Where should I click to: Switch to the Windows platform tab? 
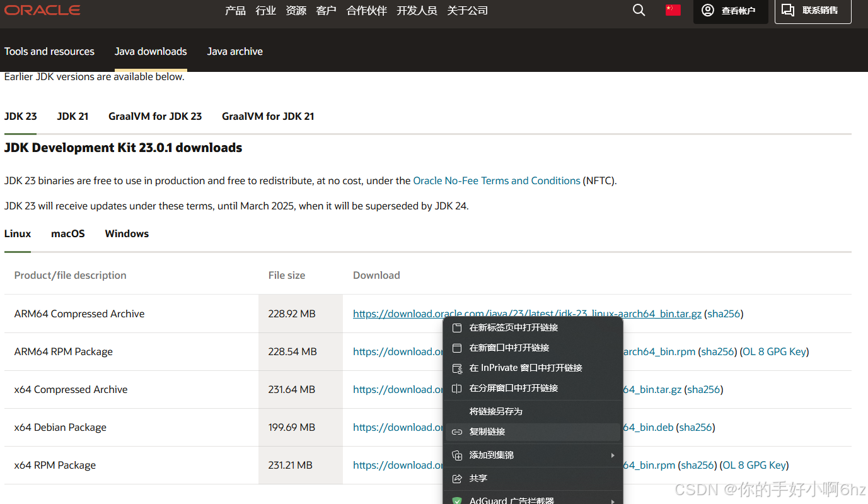pos(127,233)
